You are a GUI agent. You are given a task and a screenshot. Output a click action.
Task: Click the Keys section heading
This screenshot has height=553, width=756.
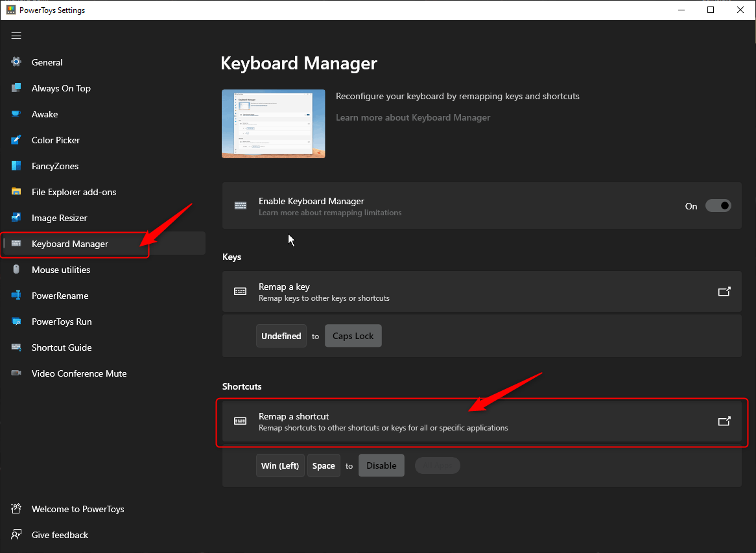click(232, 257)
